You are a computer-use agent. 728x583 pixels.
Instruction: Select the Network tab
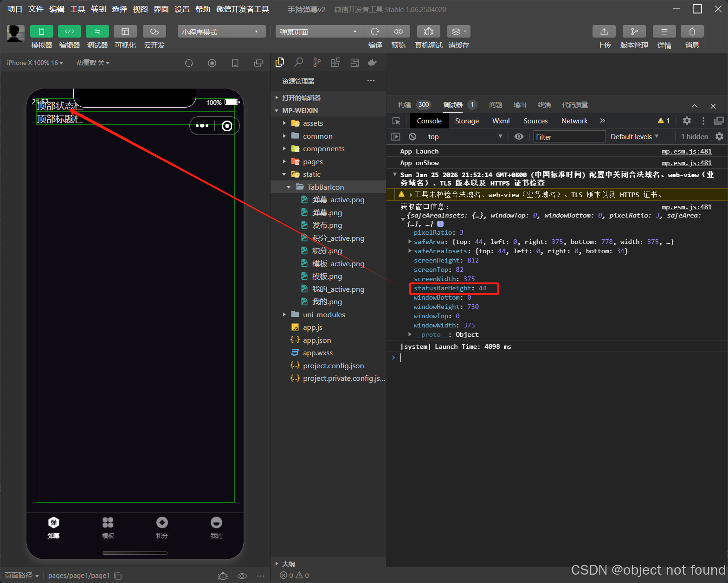pyautogui.click(x=574, y=121)
